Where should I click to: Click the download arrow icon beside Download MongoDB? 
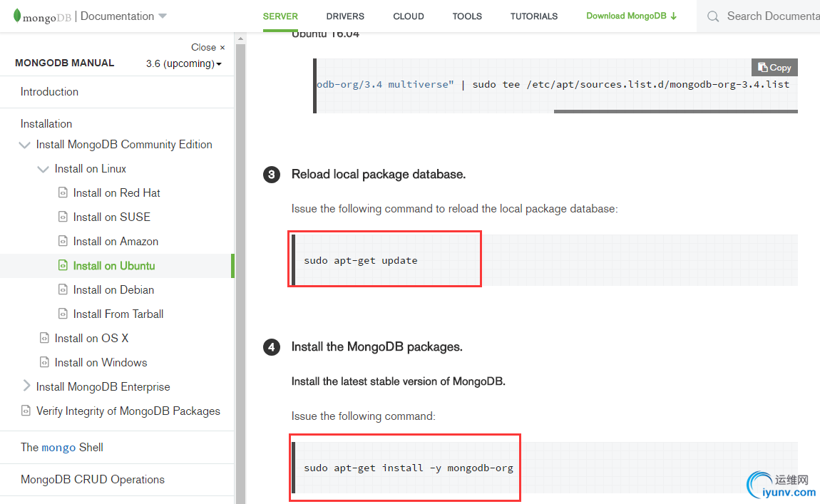click(674, 16)
